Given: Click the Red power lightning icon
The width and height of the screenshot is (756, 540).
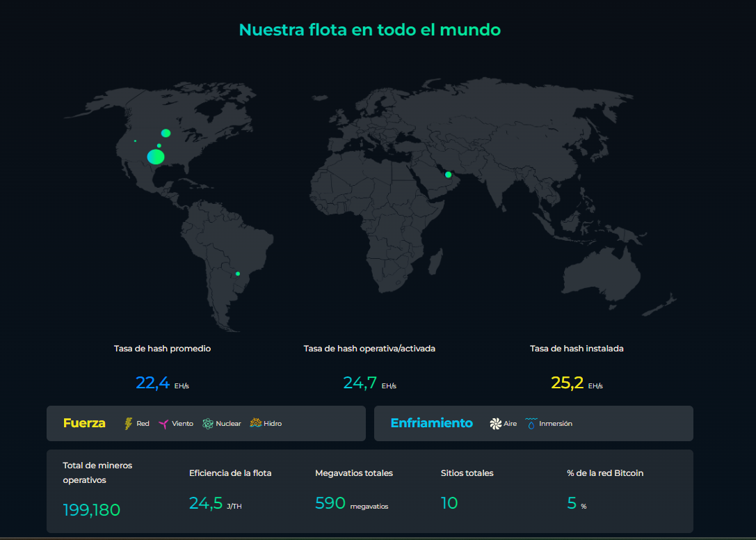Looking at the screenshot, I should 128,423.
